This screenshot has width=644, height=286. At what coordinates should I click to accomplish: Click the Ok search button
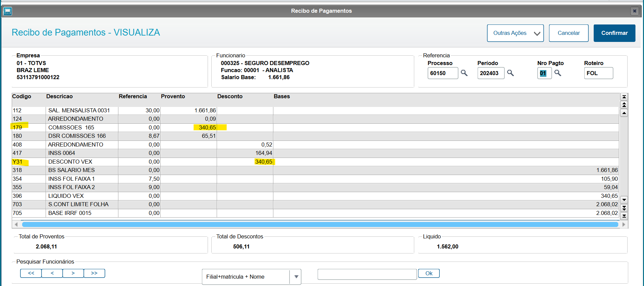429,274
